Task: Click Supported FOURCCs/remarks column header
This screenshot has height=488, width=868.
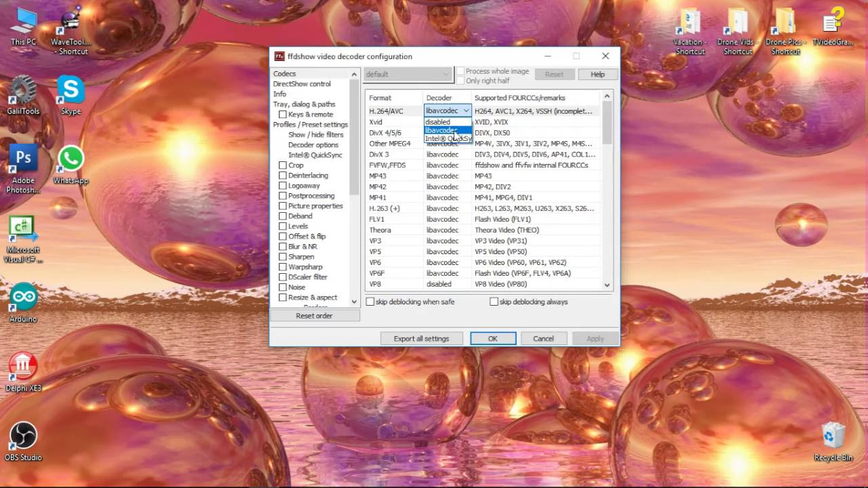Action: (536, 98)
